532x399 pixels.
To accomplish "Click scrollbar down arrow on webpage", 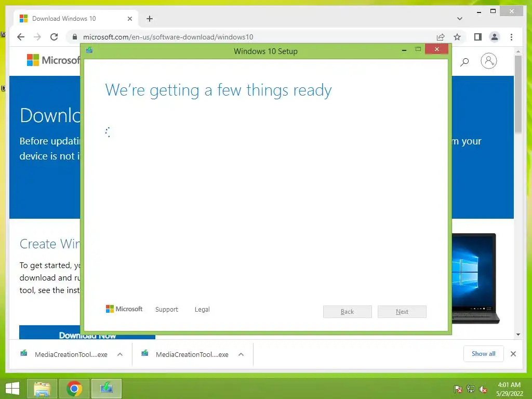I will [x=518, y=335].
